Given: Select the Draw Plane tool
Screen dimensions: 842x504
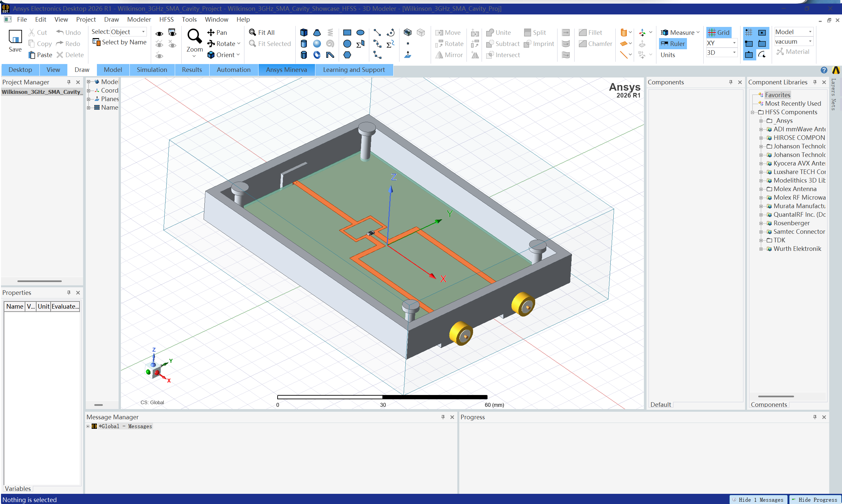Looking at the screenshot, I should pos(408,55).
